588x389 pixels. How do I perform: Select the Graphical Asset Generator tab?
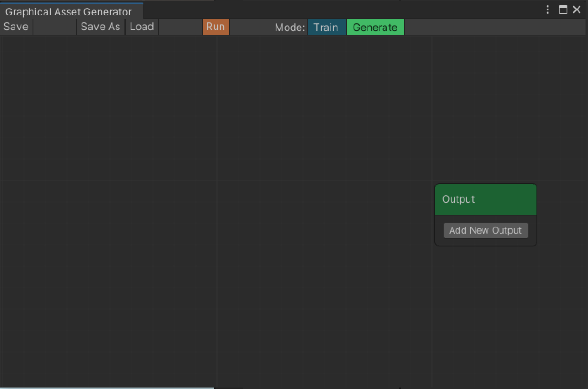point(68,12)
